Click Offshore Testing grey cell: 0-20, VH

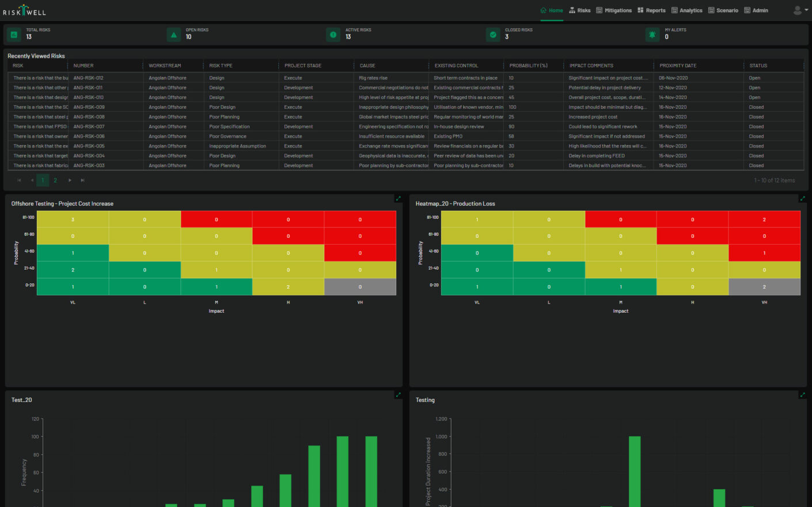click(360, 287)
